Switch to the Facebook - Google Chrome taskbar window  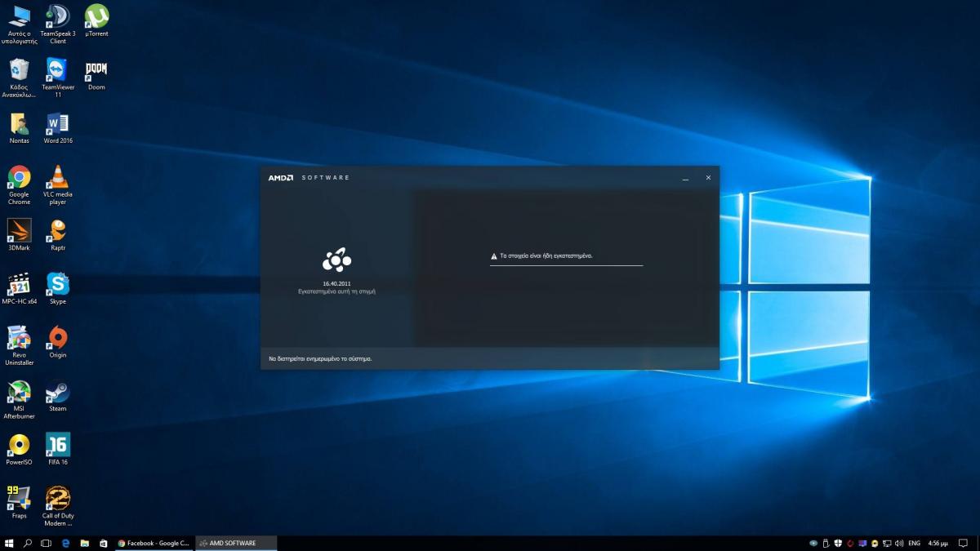(x=154, y=543)
